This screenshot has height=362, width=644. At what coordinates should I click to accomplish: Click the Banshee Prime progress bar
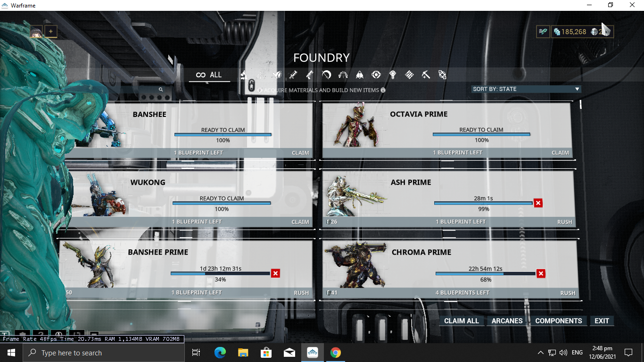coord(220,273)
